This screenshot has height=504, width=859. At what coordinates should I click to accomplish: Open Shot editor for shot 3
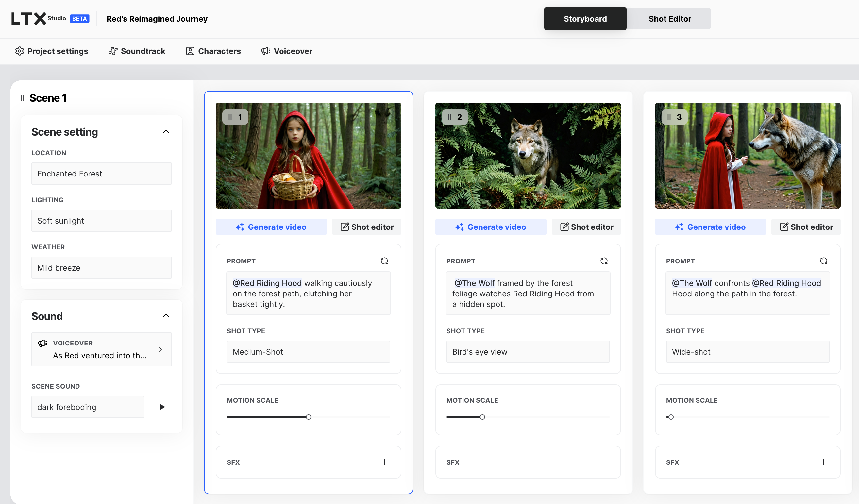[x=805, y=227]
